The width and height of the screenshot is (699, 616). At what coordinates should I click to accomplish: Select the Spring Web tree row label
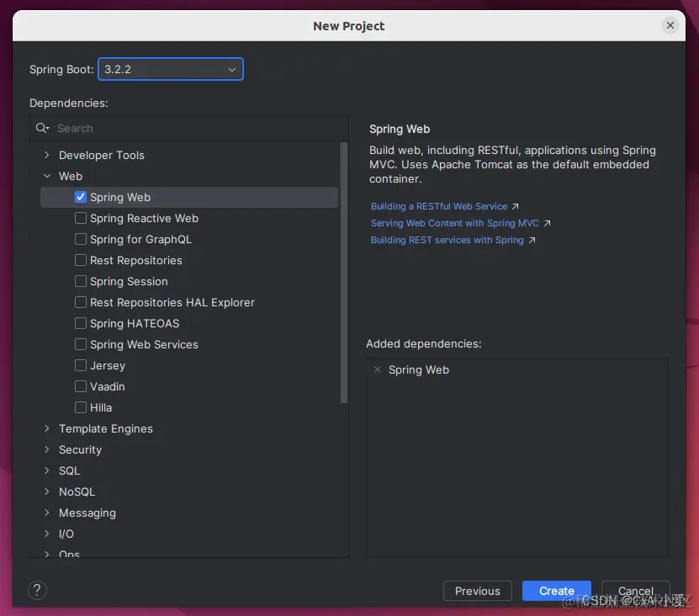pyautogui.click(x=120, y=197)
